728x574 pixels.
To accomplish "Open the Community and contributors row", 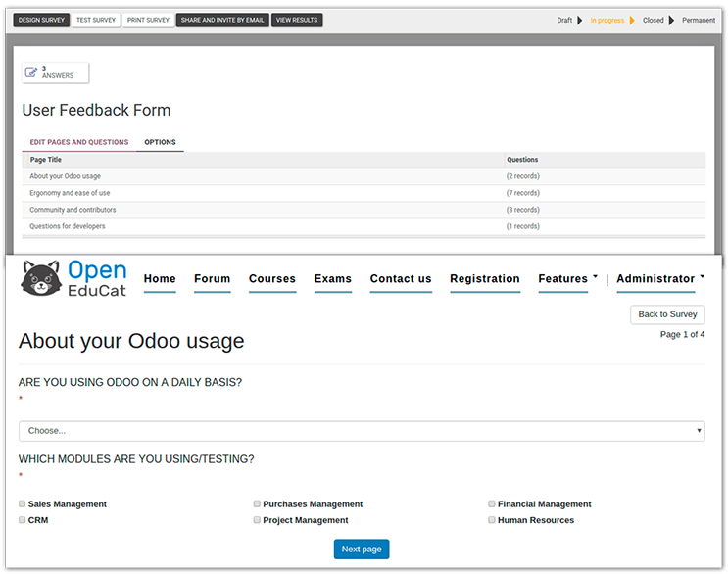I will coord(364,210).
